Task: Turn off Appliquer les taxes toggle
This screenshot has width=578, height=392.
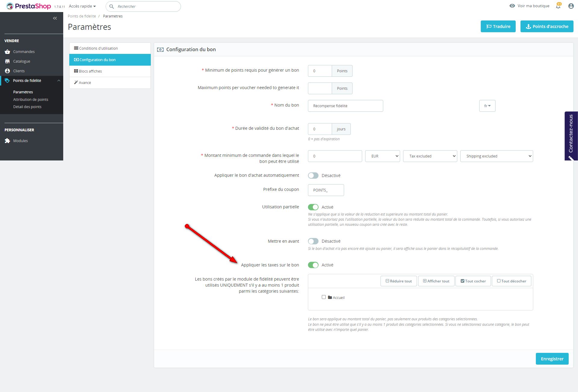Action: tap(313, 265)
